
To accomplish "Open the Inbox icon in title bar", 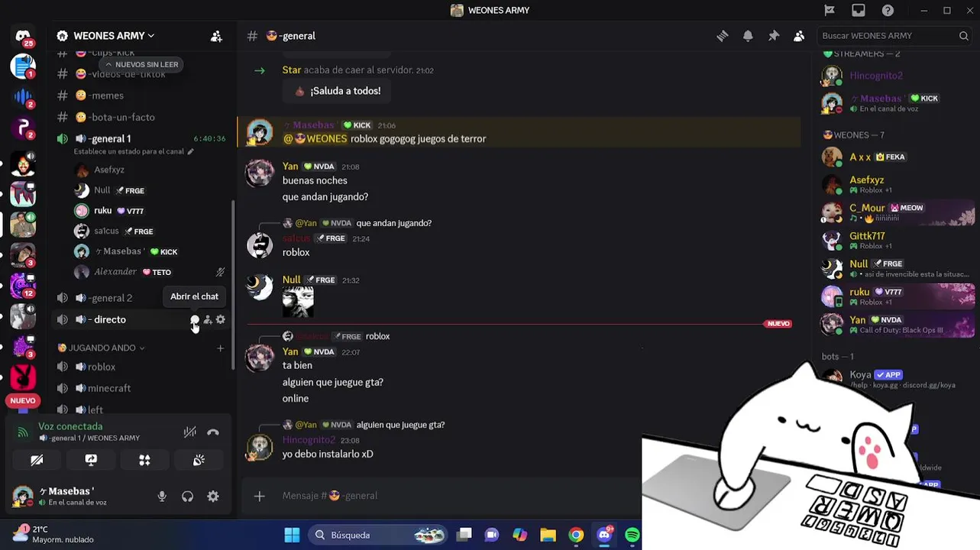I will [x=859, y=11].
